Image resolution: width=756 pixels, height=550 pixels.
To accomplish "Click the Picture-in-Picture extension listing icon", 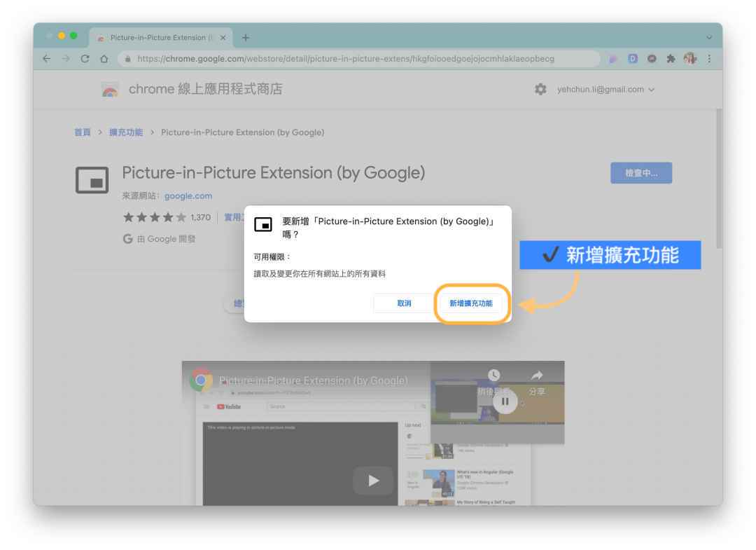I will coord(91,179).
